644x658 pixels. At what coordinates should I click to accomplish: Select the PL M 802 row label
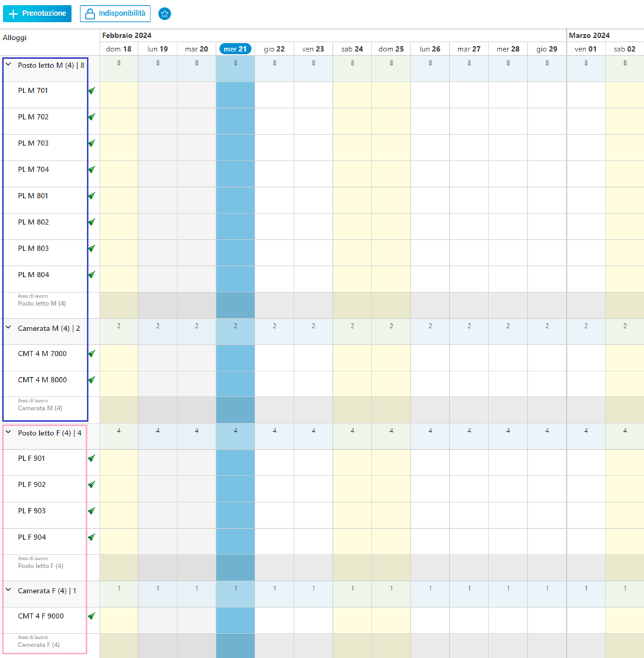coord(33,222)
